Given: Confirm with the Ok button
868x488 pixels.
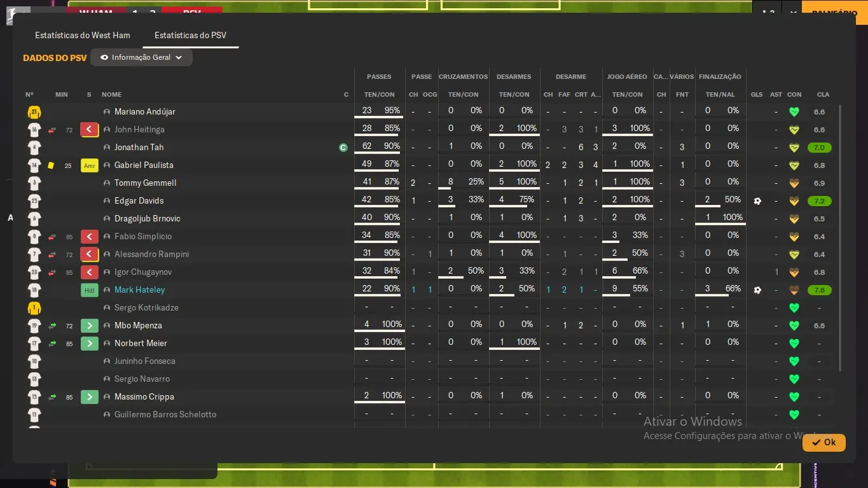Looking at the screenshot, I should coord(823,442).
